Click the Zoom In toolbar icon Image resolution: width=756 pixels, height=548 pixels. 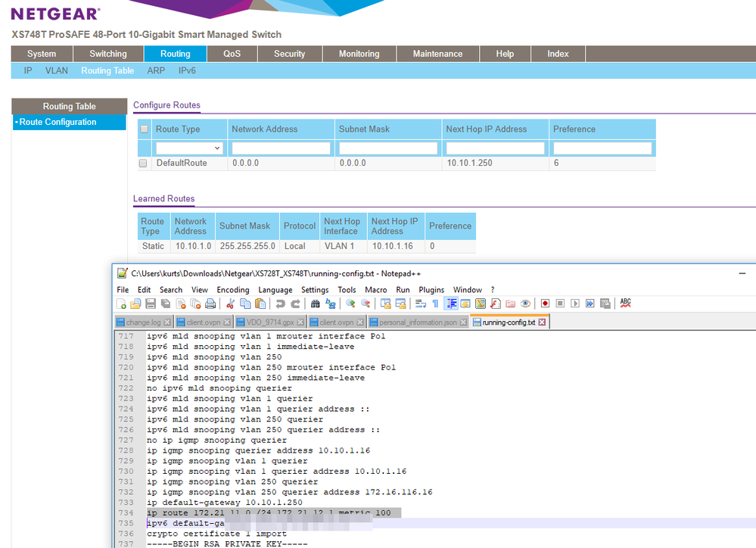[350, 304]
